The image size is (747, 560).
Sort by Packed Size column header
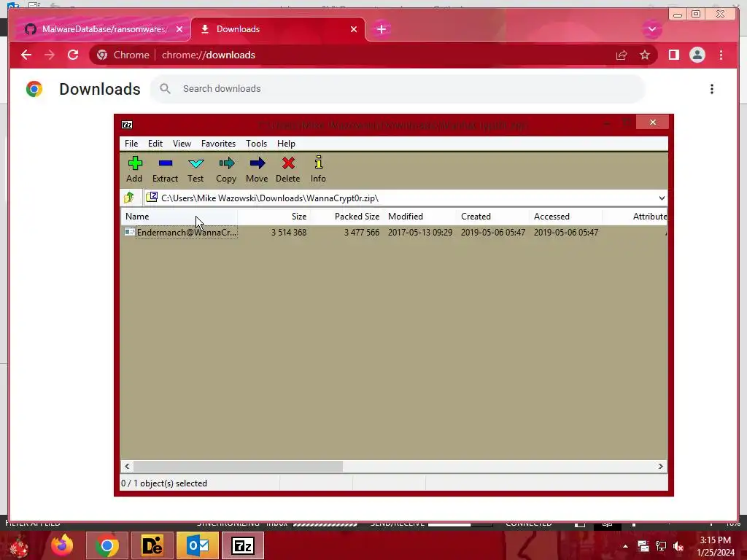point(347,216)
